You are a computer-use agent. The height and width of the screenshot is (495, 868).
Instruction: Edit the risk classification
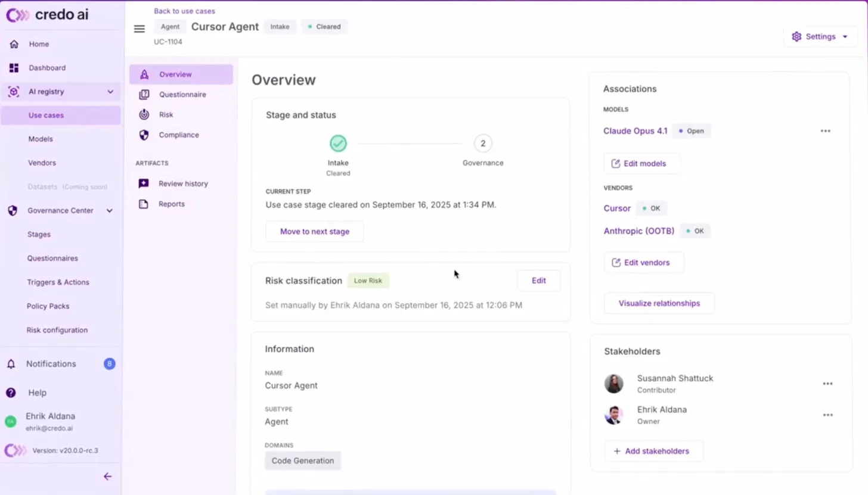click(538, 281)
